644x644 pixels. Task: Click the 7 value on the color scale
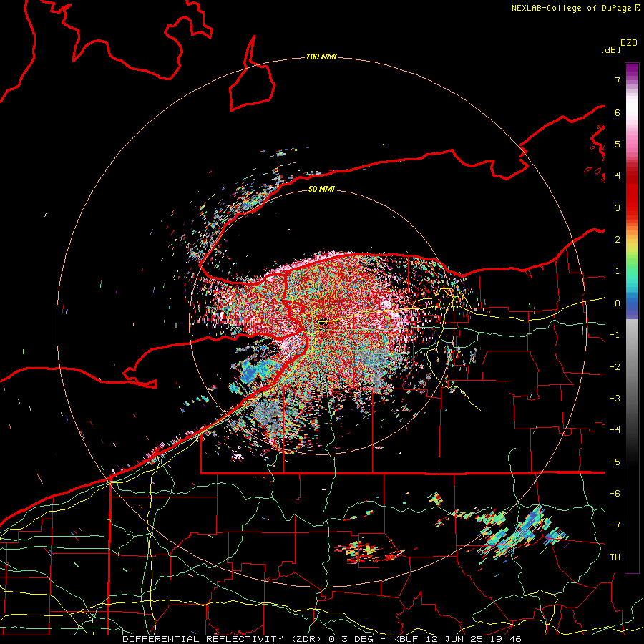point(618,80)
